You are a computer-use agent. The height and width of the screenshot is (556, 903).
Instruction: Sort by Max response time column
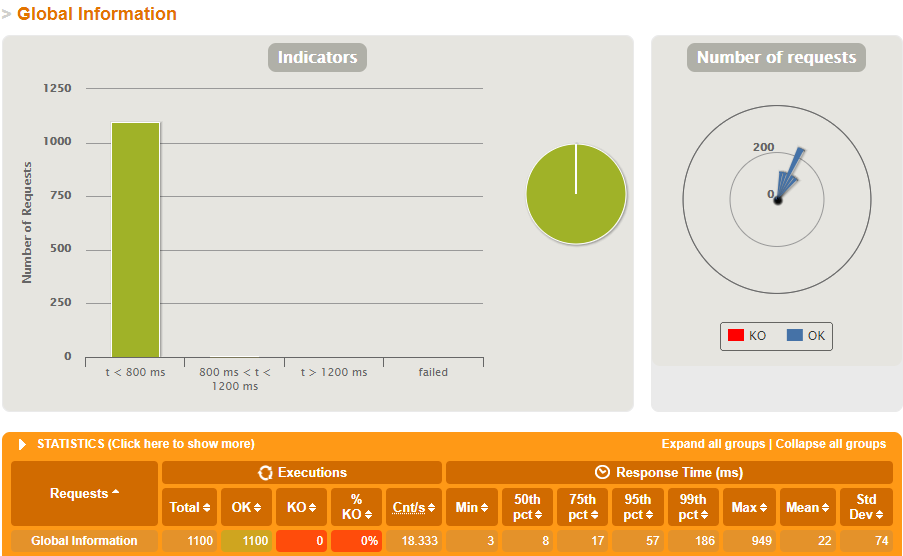click(749, 507)
